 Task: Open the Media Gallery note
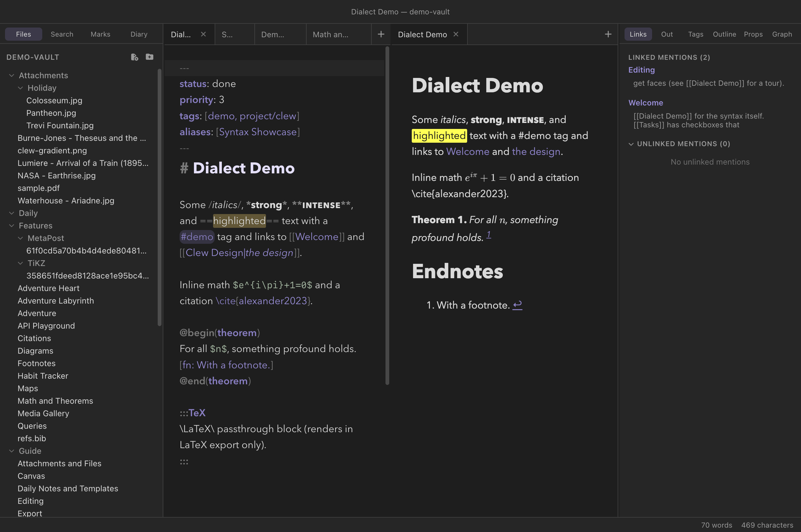[43, 414]
